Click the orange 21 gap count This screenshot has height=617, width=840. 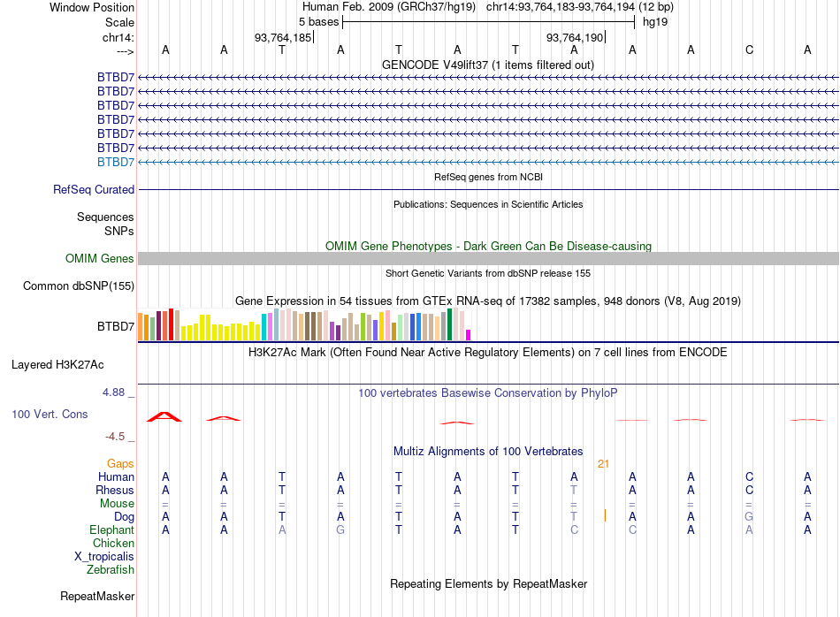pyautogui.click(x=603, y=464)
